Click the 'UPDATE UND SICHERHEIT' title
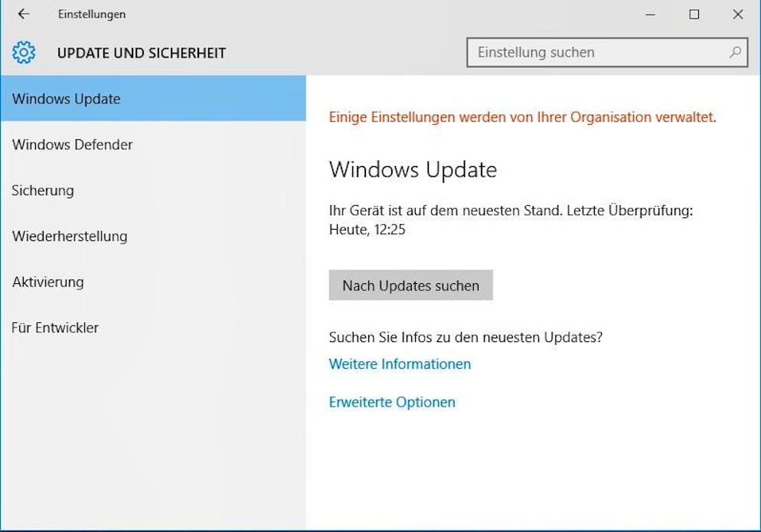This screenshot has width=761, height=532. [x=142, y=53]
